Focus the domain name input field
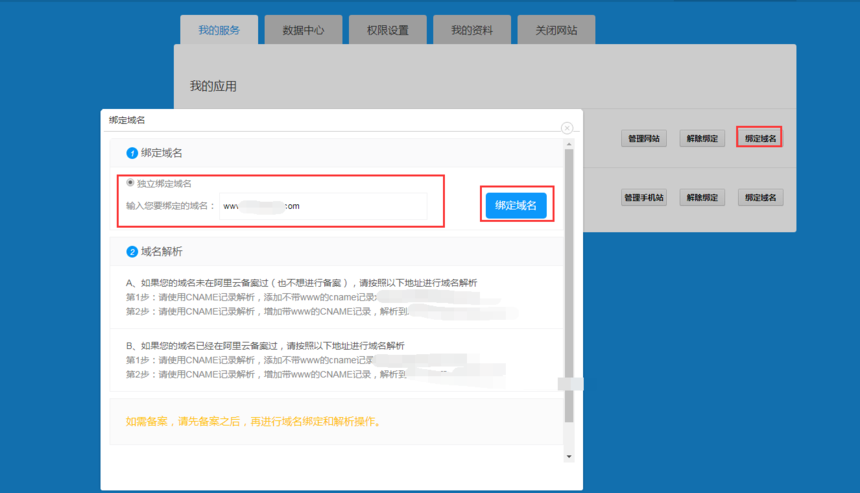This screenshot has width=860, height=493. pyautogui.click(x=322, y=206)
